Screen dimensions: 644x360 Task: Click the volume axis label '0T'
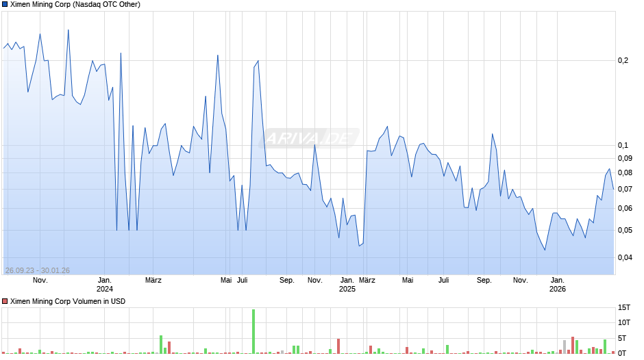(x=622, y=353)
